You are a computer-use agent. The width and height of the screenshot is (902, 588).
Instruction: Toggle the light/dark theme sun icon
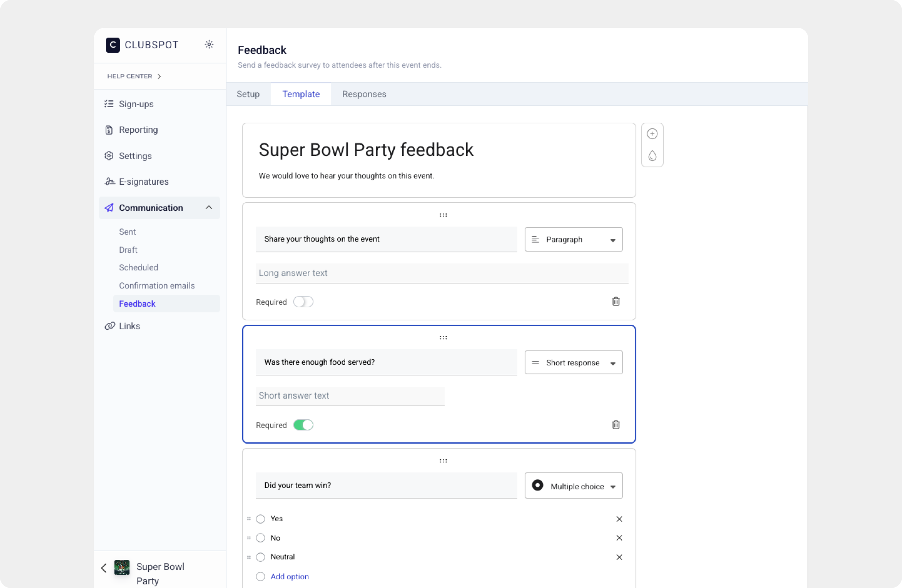(209, 44)
